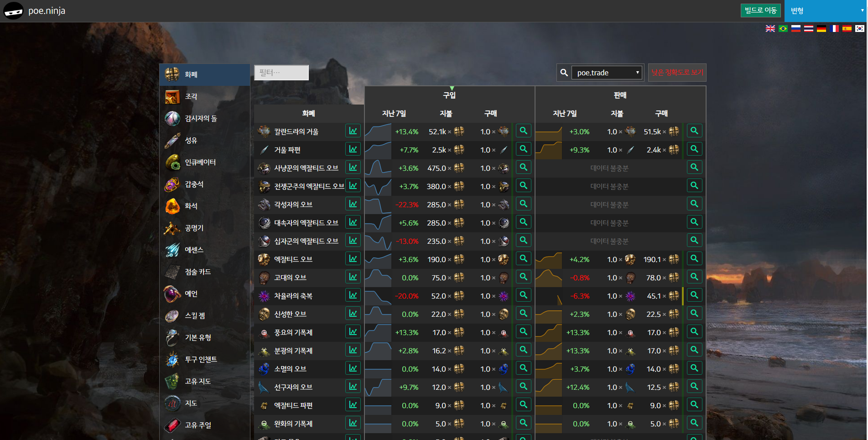Select the Korean flag language icon
868x440 pixels.
tap(859, 28)
